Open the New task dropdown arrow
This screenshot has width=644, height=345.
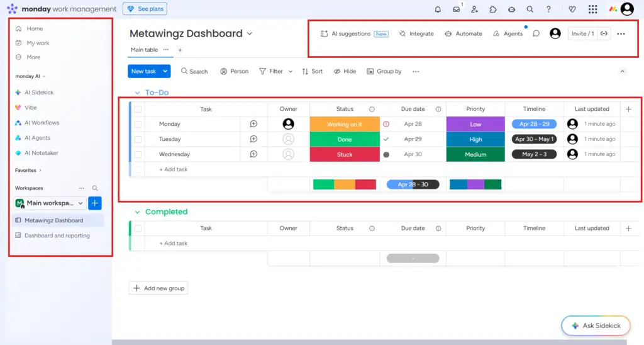pyautogui.click(x=165, y=71)
